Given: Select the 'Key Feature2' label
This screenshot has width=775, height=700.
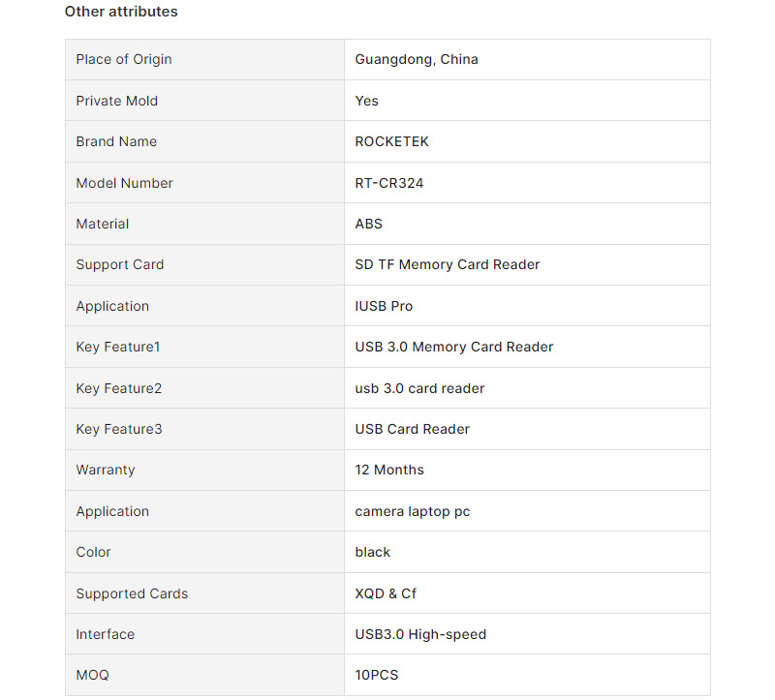Looking at the screenshot, I should pos(119,388).
